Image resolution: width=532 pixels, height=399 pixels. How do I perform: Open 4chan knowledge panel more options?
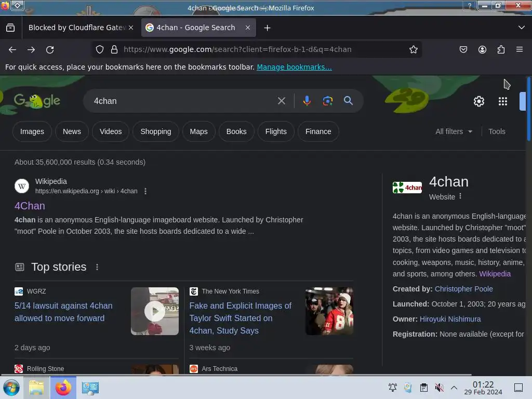pyautogui.click(x=460, y=196)
